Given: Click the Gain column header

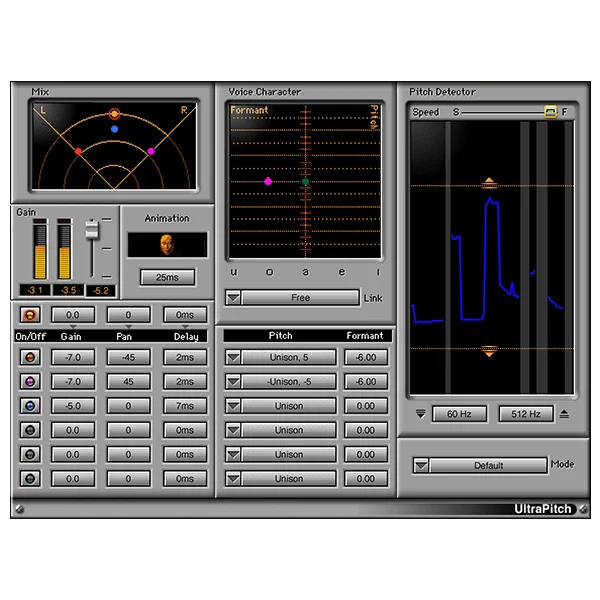Looking at the screenshot, I should tap(71, 337).
